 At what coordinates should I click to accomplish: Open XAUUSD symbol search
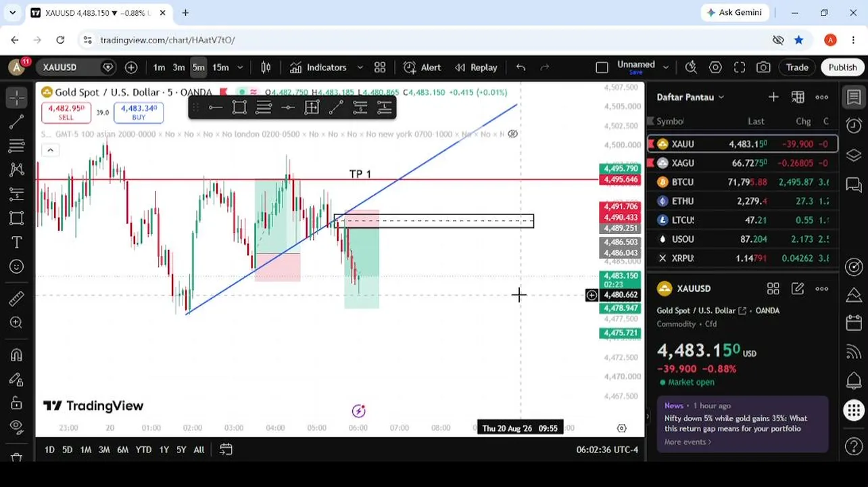pos(60,68)
